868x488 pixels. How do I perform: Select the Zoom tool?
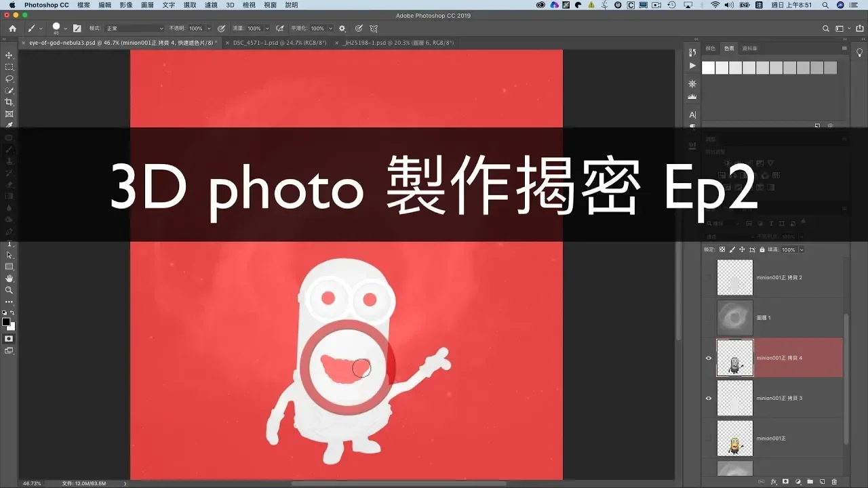pyautogui.click(x=9, y=290)
